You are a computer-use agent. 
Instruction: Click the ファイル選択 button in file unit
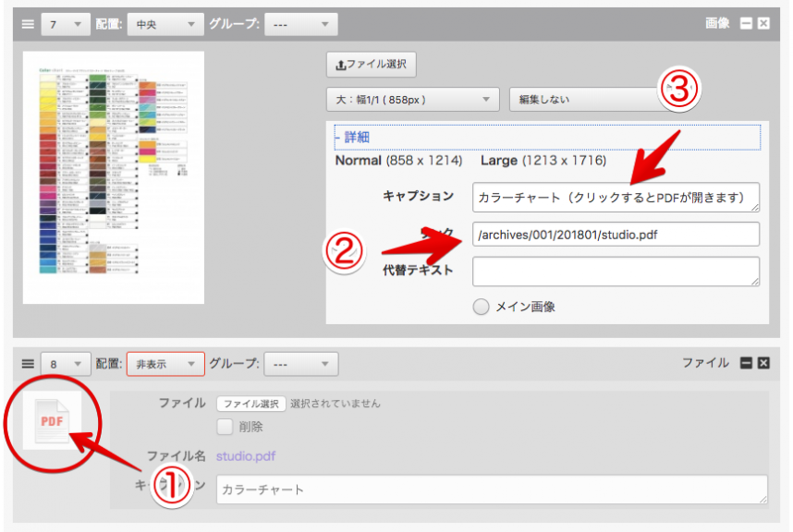click(x=250, y=404)
